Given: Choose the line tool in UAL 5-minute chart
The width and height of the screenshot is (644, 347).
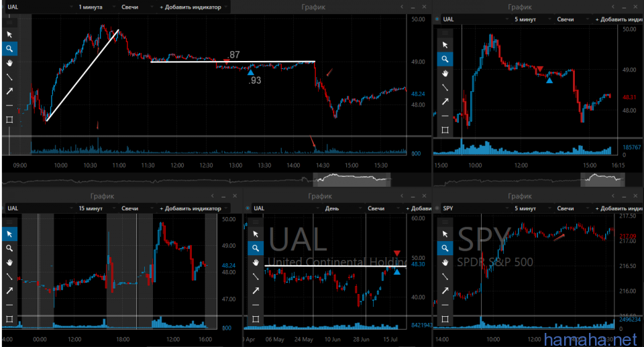Looking at the screenshot, I should pos(445,87).
